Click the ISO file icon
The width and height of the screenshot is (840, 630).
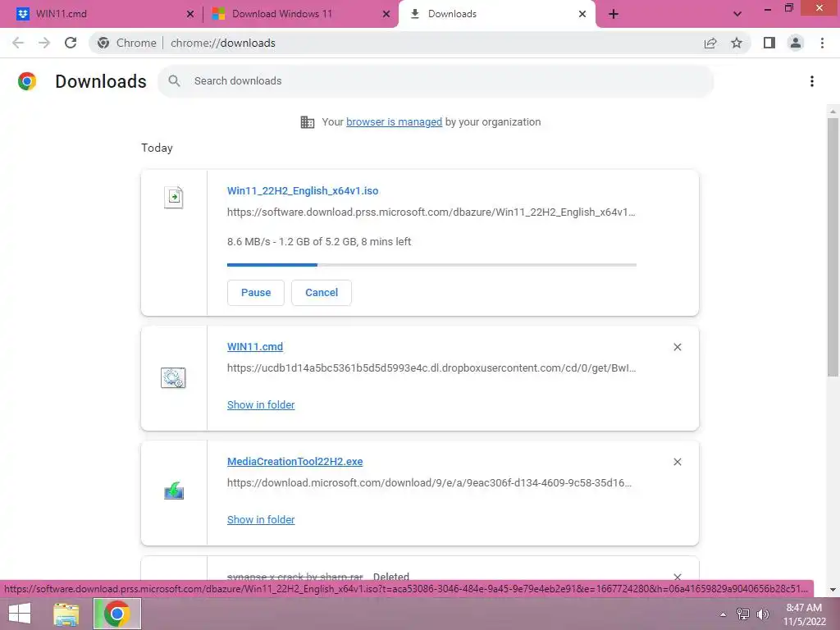pos(174,197)
